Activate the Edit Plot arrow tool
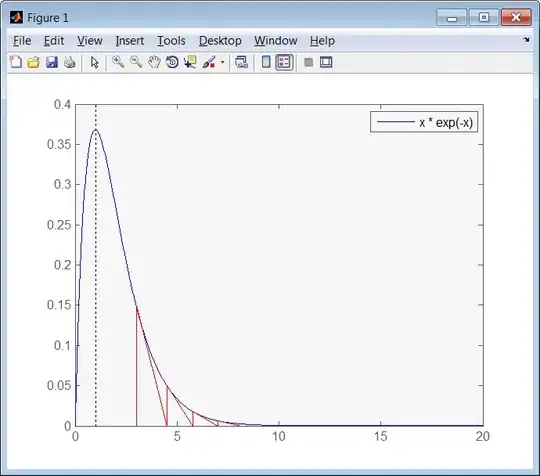Viewport: 540px width, 476px height. point(94,62)
